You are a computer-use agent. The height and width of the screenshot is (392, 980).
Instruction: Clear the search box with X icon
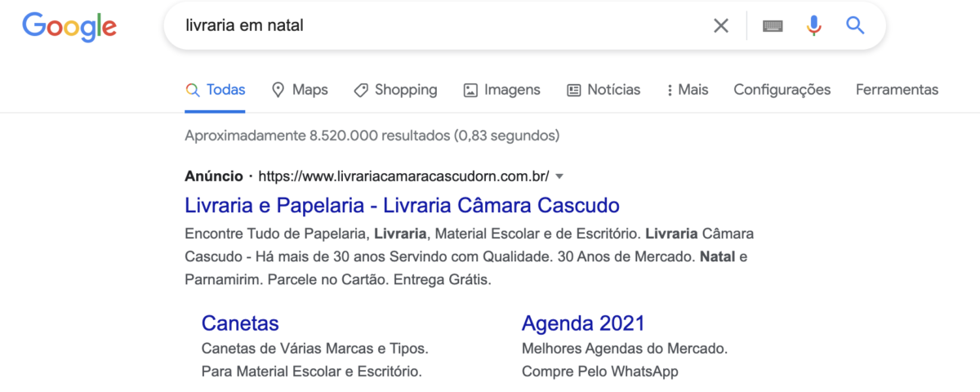click(x=720, y=25)
